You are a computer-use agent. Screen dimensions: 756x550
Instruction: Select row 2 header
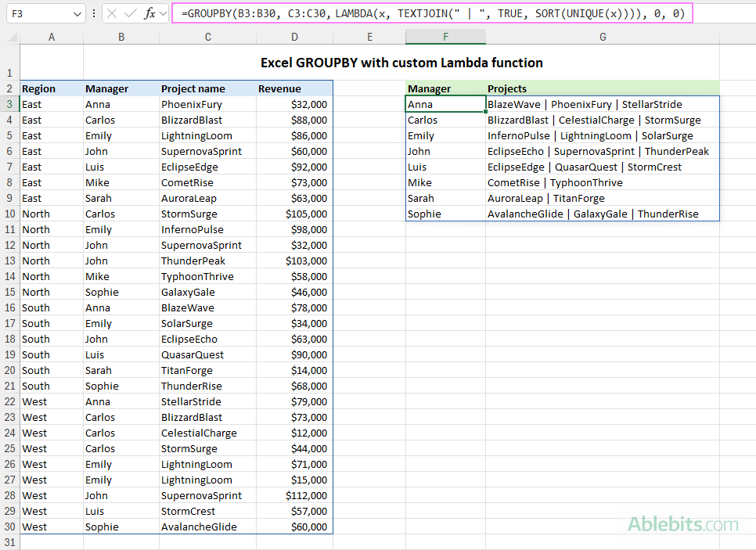(x=9, y=88)
